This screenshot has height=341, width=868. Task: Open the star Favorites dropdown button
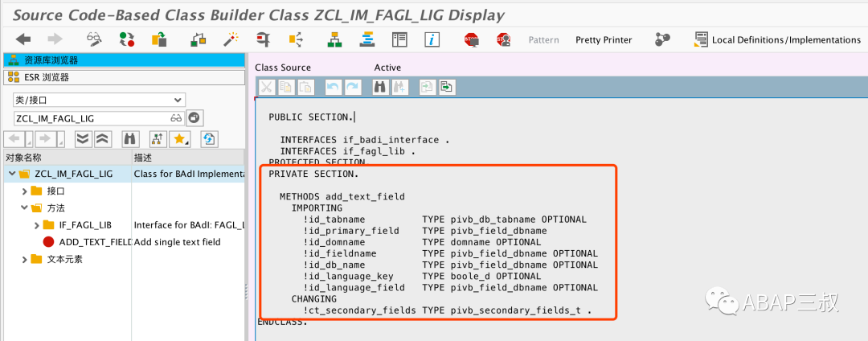pos(179,139)
